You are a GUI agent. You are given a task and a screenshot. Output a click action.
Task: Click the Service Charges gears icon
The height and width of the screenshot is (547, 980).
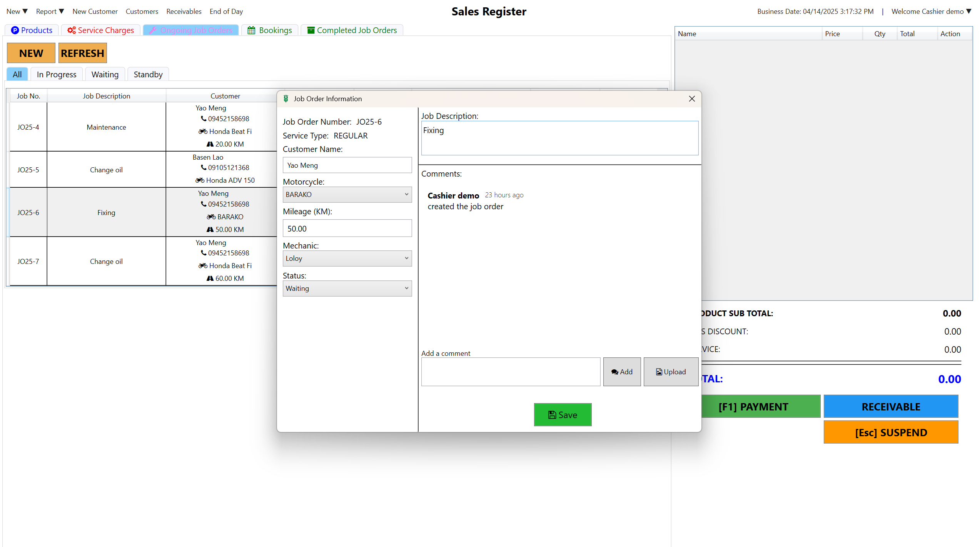coord(72,30)
